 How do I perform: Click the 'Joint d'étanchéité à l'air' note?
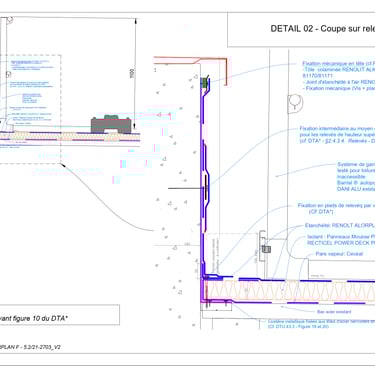pos(340,82)
